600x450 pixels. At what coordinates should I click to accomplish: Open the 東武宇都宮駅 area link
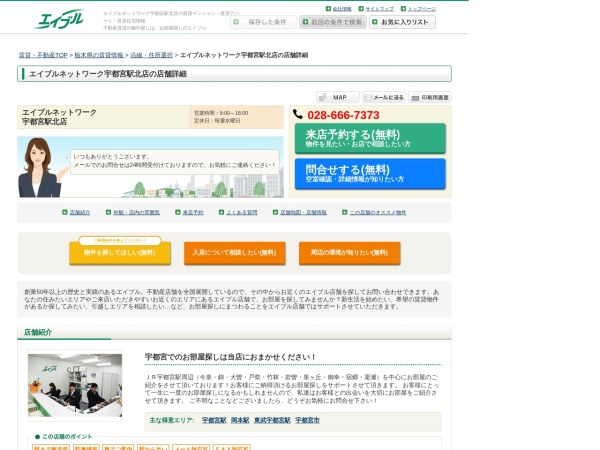tap(272, 420)
